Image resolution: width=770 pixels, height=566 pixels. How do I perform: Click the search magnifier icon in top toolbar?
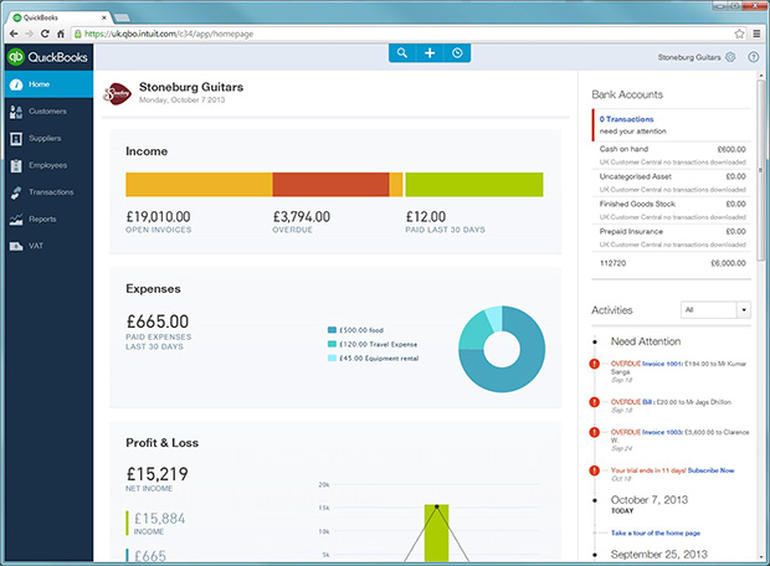point(402,53)
